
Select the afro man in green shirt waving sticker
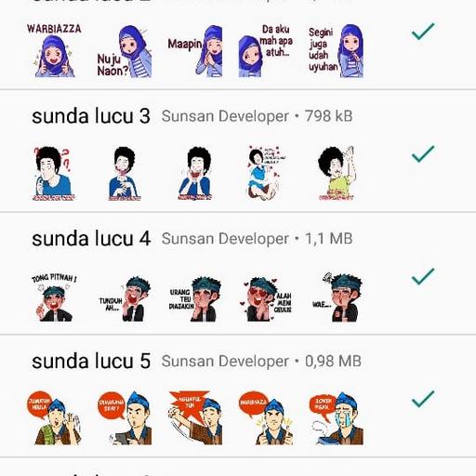337,174
